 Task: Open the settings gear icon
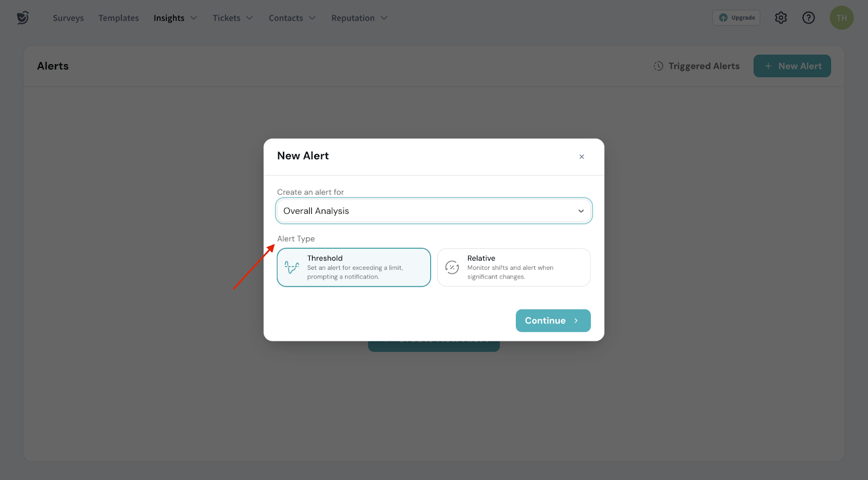(781, 18)
